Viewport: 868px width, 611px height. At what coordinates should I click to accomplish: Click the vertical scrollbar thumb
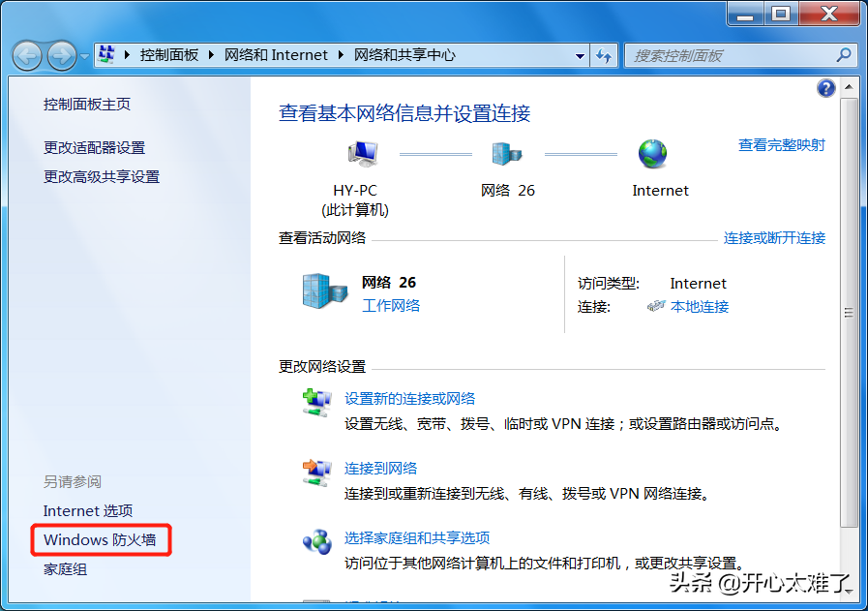pos(849,312)
